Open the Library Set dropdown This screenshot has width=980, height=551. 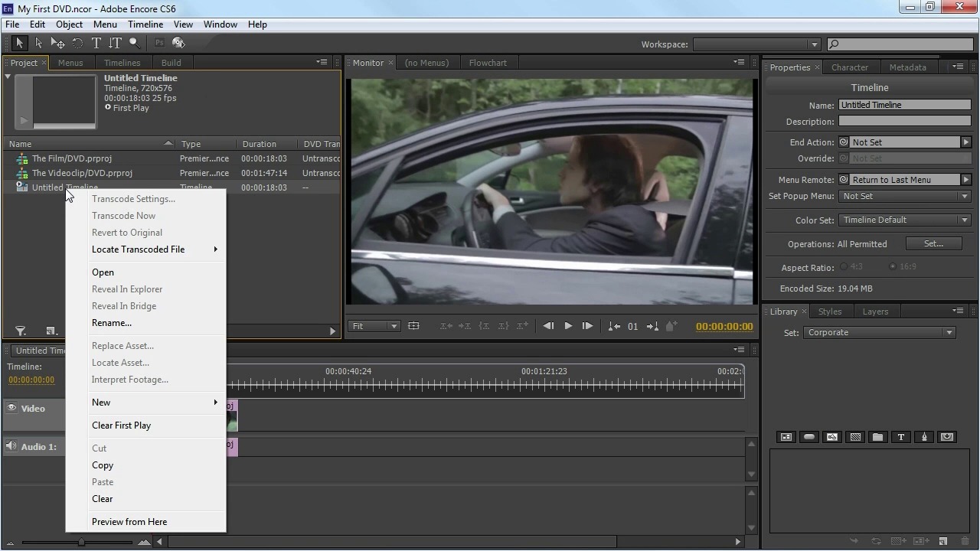tap(879, 333)
